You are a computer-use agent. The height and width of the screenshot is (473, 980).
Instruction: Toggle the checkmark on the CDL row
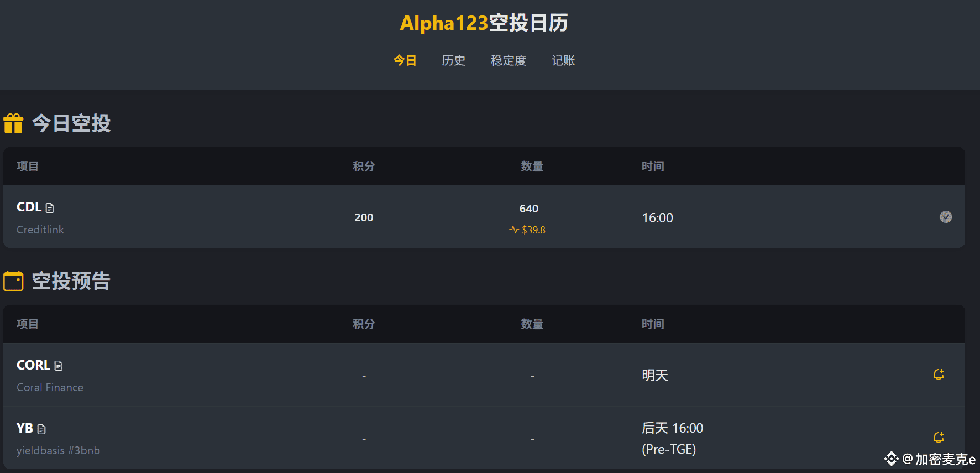[x=946, y=217]
